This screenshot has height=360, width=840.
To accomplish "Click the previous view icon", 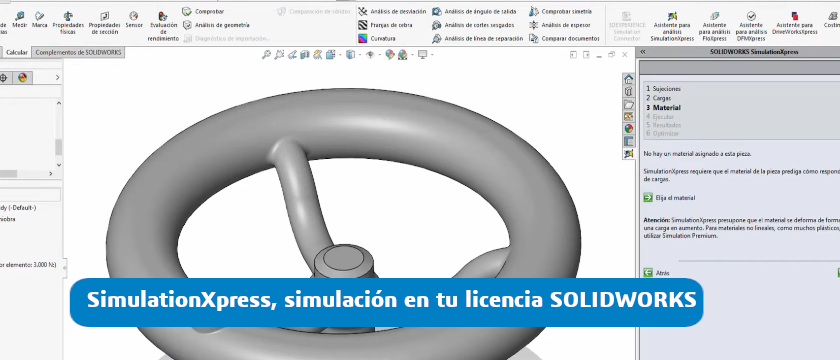I will (292, 55).
